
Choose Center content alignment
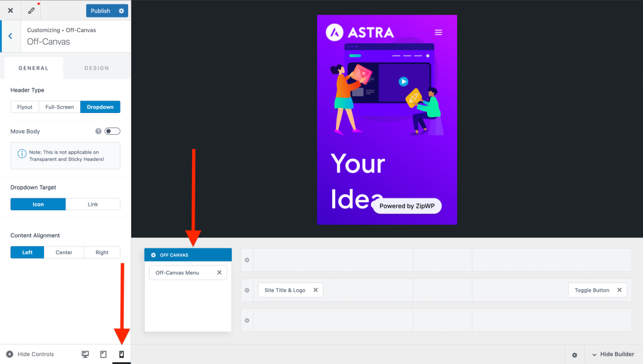click(64, 252)
